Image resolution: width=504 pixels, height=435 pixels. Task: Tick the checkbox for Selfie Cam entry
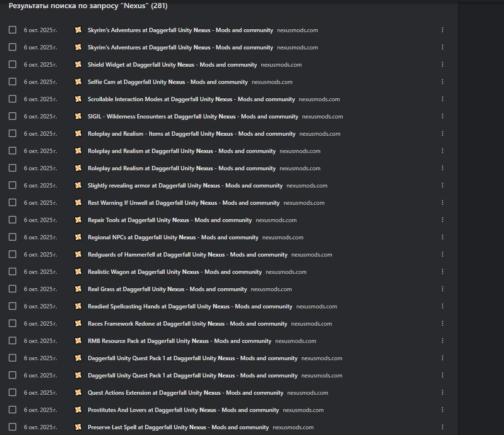point(12,82)
